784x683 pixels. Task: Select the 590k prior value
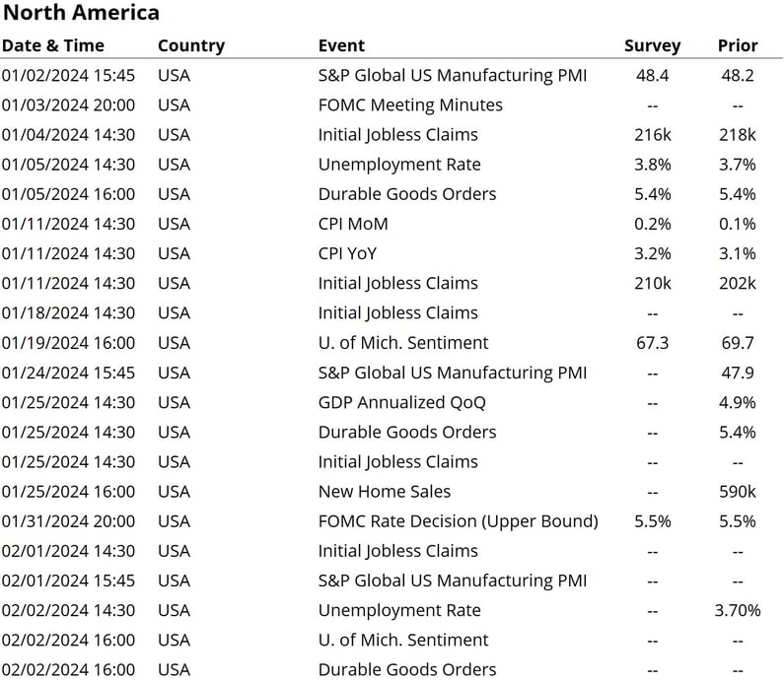tap(738, 492)
